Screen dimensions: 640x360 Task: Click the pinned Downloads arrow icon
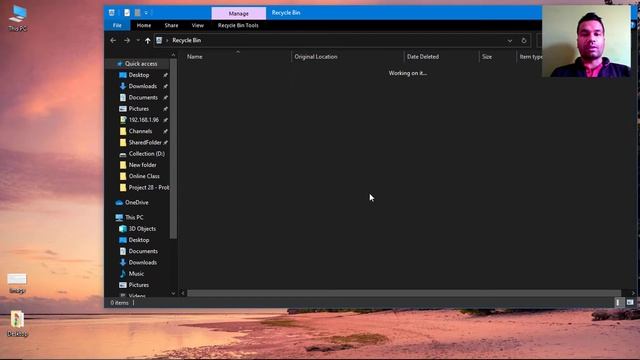pyautogui.click(x=122, y=86)
